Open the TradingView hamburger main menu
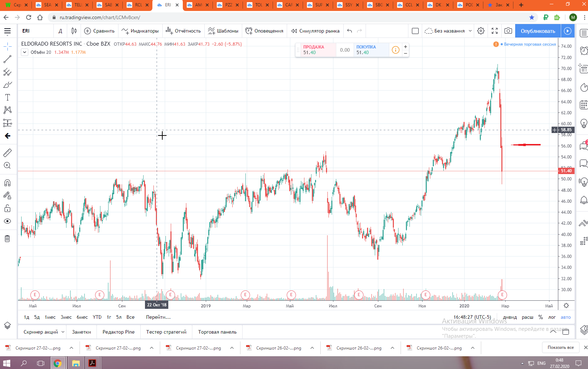This screenshot has width=588, height=369. [x=7, y=31]
